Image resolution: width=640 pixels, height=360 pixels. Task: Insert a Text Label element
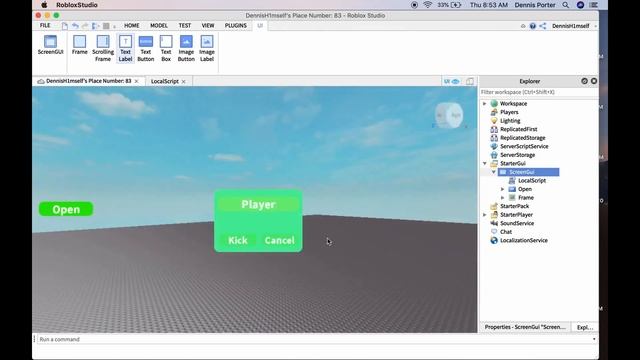(x=125, y=48)
